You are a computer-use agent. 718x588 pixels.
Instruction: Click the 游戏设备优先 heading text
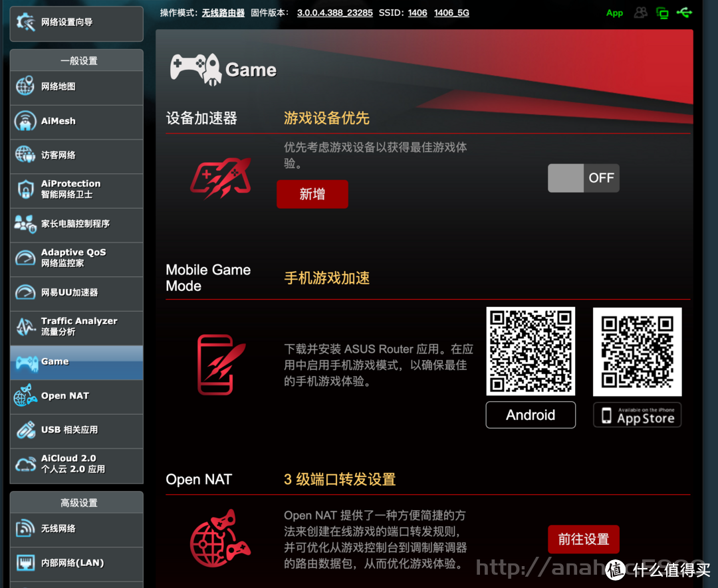tap(326, 118)
